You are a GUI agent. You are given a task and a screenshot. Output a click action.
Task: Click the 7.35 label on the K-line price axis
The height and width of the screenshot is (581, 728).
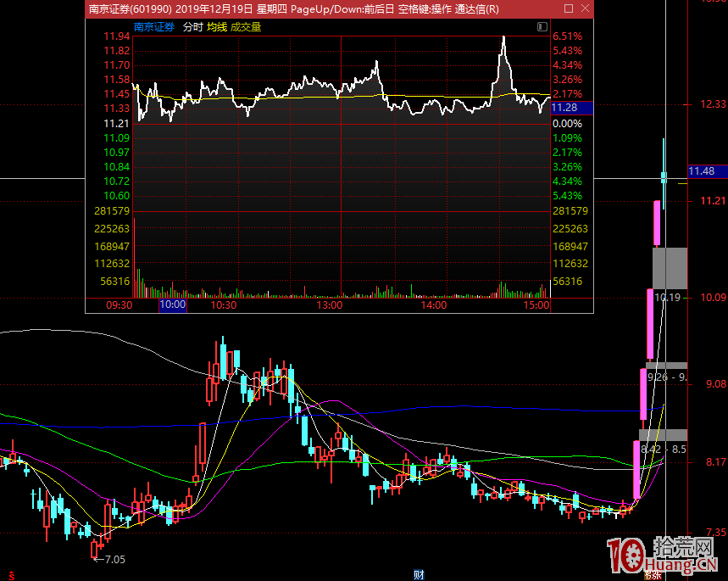coord(716,532)
